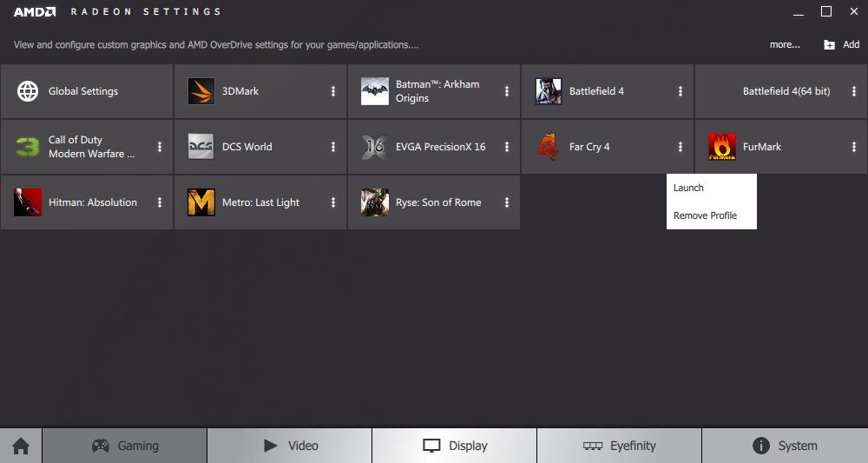Switch to the System tab
Image resolution: width=868 pixels, height=463 pixels.
(x=785, y=446)
